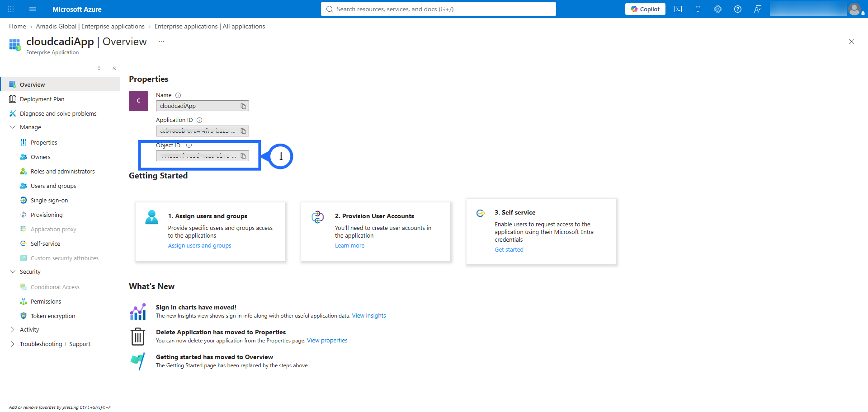Click the user account avatar
The image size is (868, 412).
pos(854,9)
